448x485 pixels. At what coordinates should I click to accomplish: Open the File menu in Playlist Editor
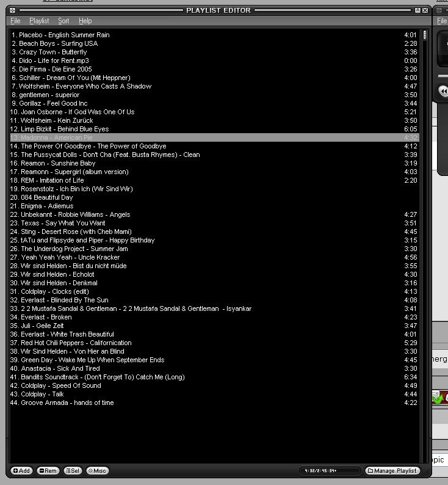[x=15, y=21]
